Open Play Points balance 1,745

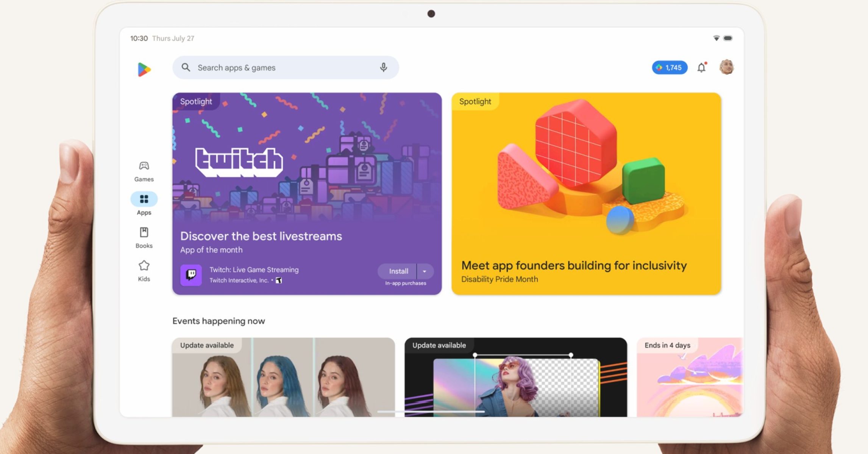669,68
